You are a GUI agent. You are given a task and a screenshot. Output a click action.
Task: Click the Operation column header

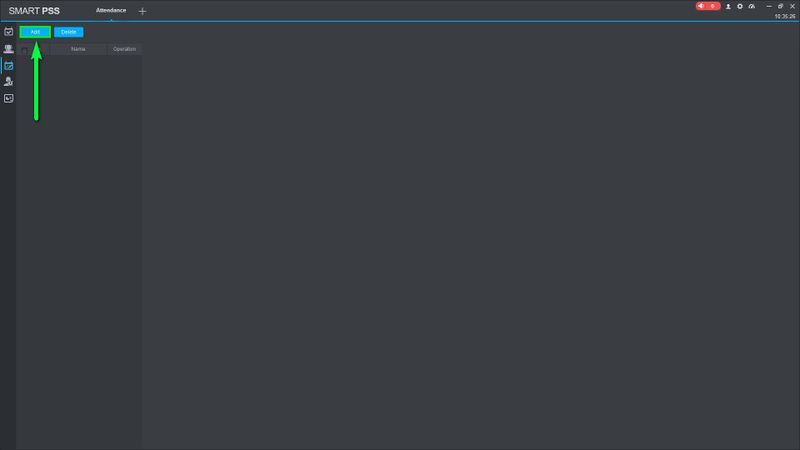[124, 49]
